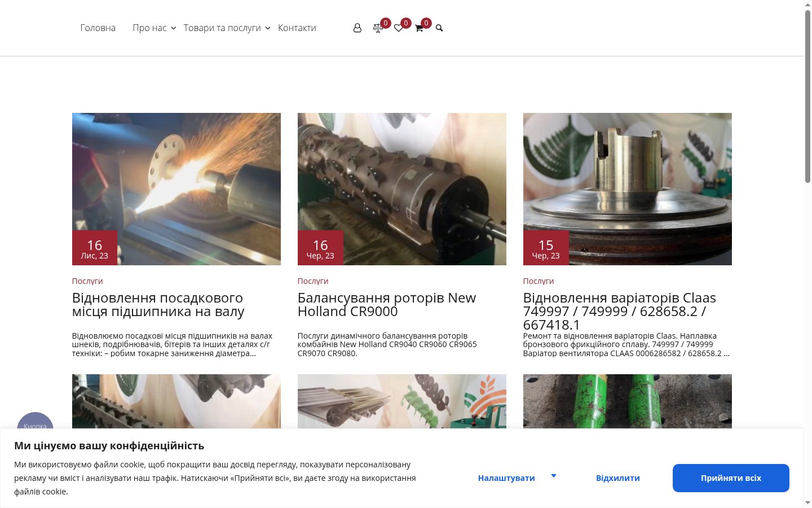This screenshot has height=508, width=812.
Task: Open the Claas variator part thumbnail
Action: [x=628, y=189]
